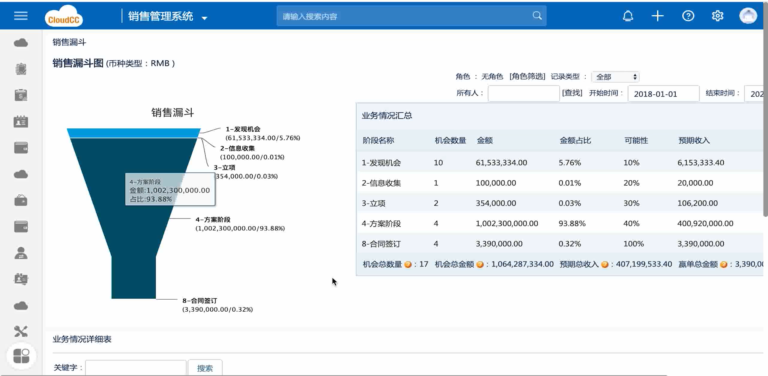This screenshot has height=376, width=768.
Task: Click the sidebar wallet icon below the contact card
Action: coord(21,148)
